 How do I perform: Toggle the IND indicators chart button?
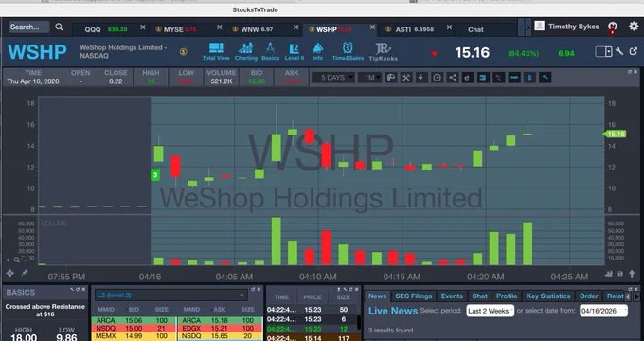click(514, 78)
